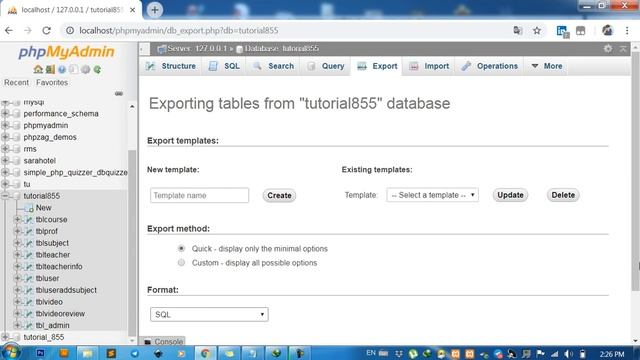Image resolution: width=640 pixels, height=360 pixels.
Task: Click the tblvideo table icon
Action: coord(29,302)
